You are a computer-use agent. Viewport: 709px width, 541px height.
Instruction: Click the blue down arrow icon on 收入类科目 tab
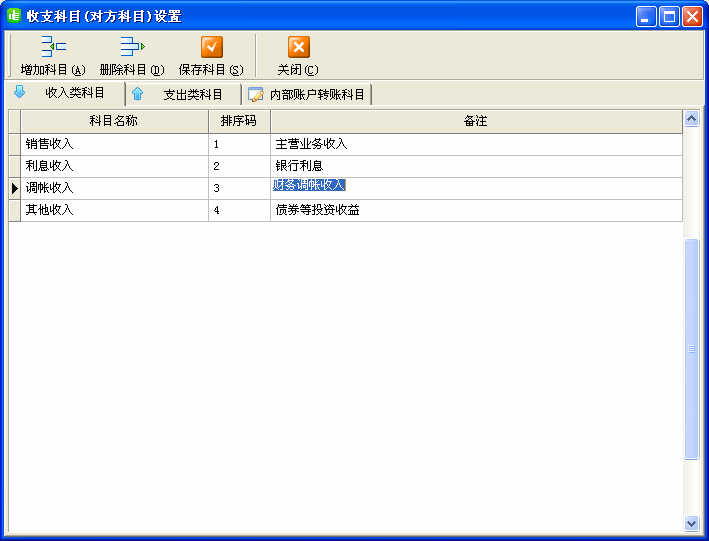click(19, 93)
